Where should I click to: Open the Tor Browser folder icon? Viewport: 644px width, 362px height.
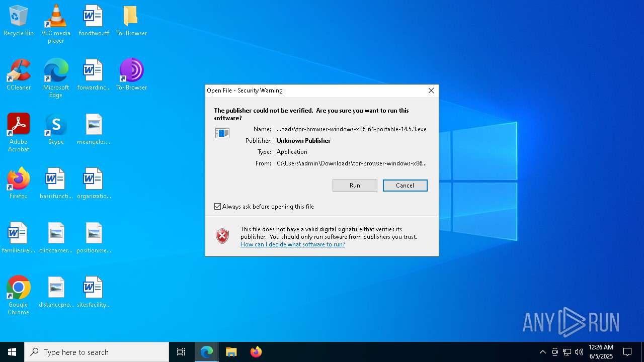131,21
